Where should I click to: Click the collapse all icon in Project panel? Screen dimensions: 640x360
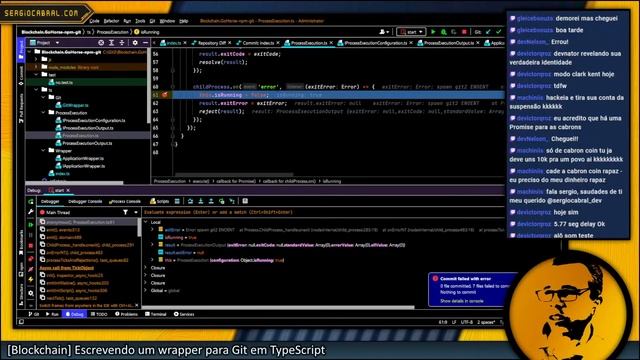coord(121,42)
